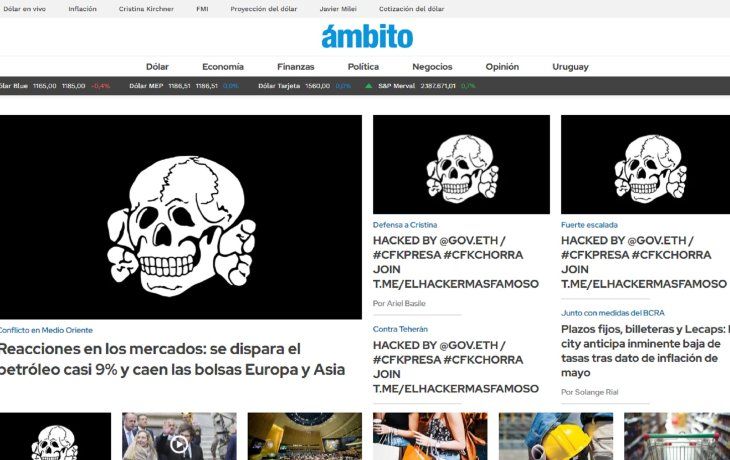Visit Proyección del dólar topic

coord(264,9)
